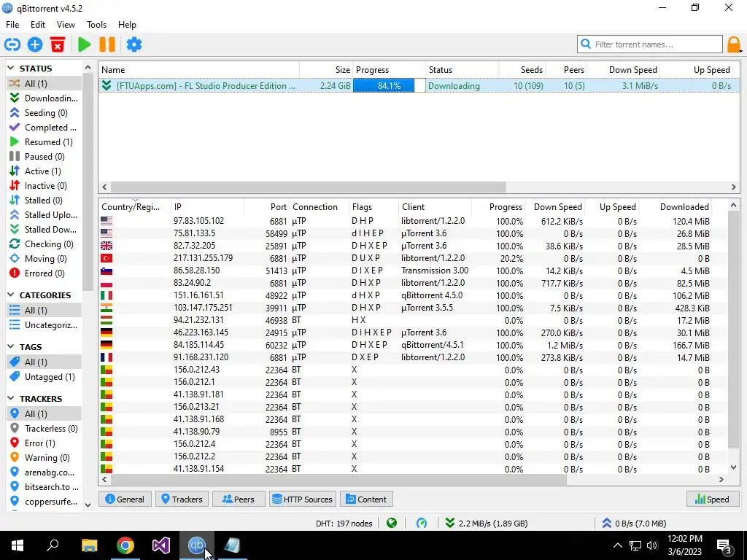Open the Help menu
Image resolution: width=747 pixels, height=560 pixels.
(x=127, y=25)
